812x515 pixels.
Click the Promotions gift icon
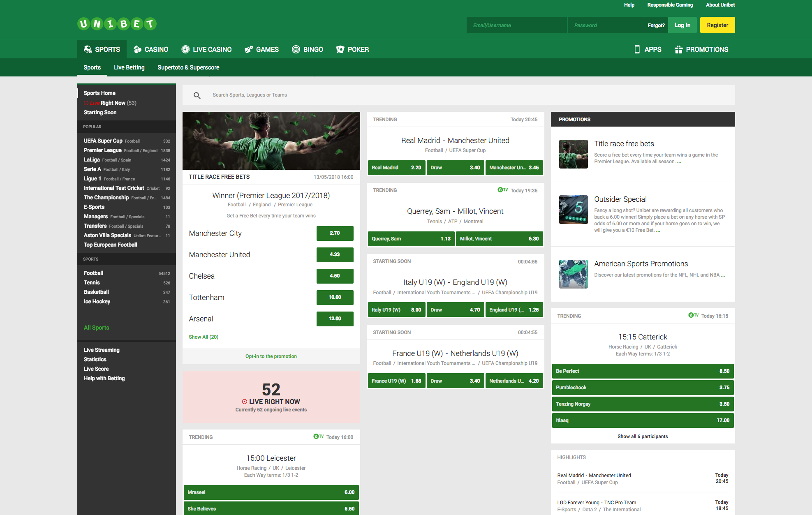pos(678,49)
